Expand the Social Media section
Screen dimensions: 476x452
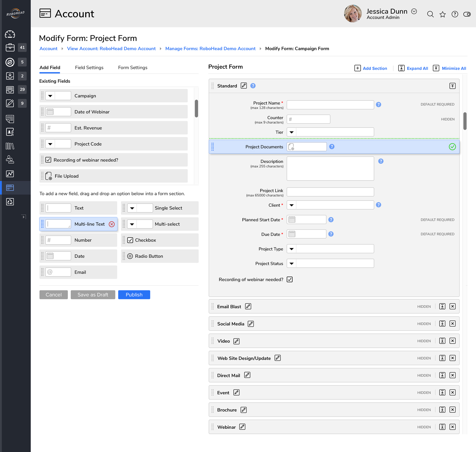(442, 324)
